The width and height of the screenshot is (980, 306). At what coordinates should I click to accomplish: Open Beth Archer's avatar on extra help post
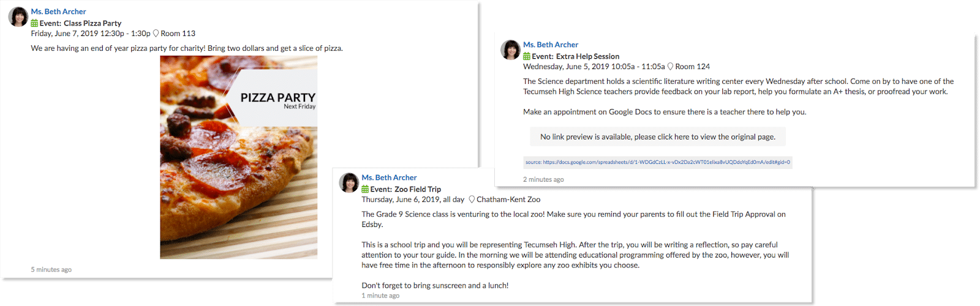tap(510, 50)
